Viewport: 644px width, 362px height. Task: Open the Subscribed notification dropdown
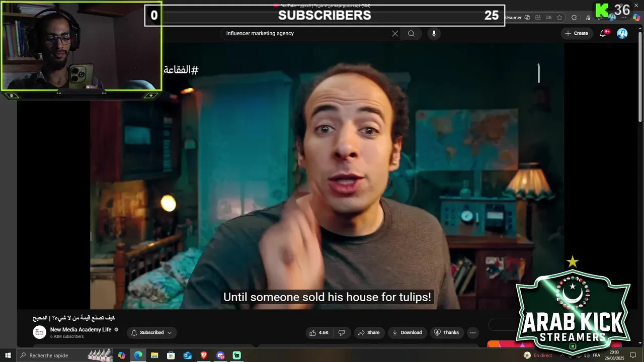pyautogui.click(x=151, y=333)
